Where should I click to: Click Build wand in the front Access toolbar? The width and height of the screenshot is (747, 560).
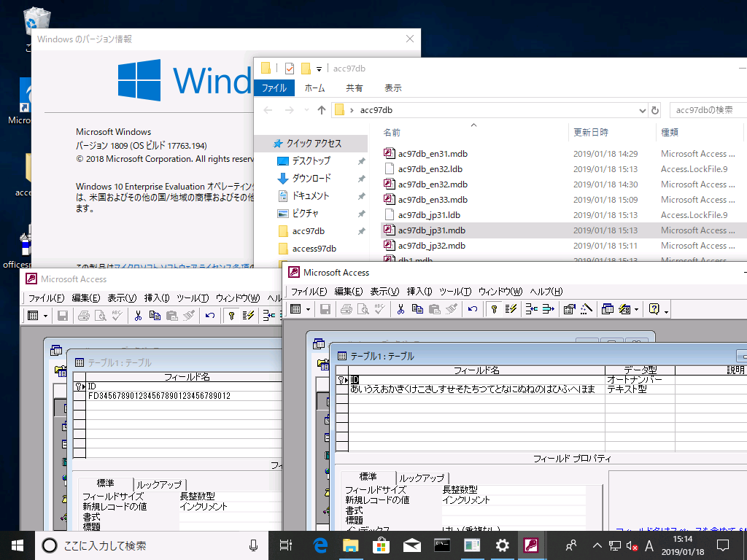[x=587, y=309]
